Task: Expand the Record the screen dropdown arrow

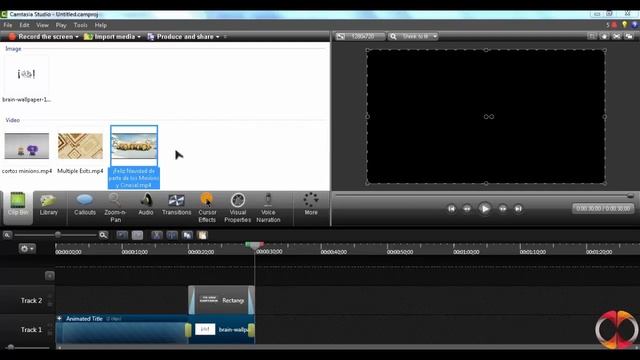Action: (77, 37)
